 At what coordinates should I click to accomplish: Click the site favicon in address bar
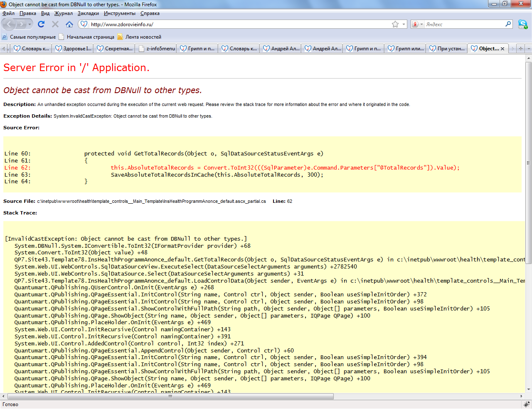84,24
